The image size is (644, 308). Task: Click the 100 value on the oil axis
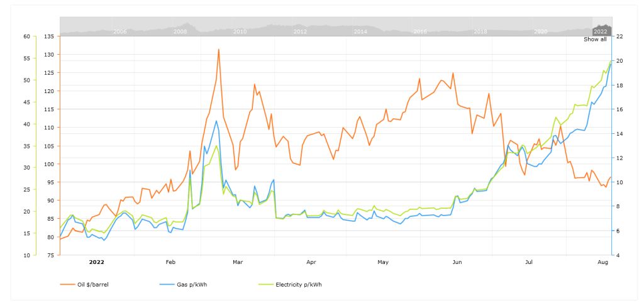(49, 164)
